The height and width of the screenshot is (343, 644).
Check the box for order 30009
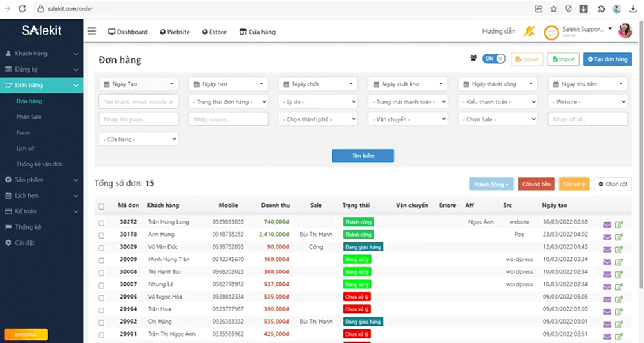[x=102, y=260]
